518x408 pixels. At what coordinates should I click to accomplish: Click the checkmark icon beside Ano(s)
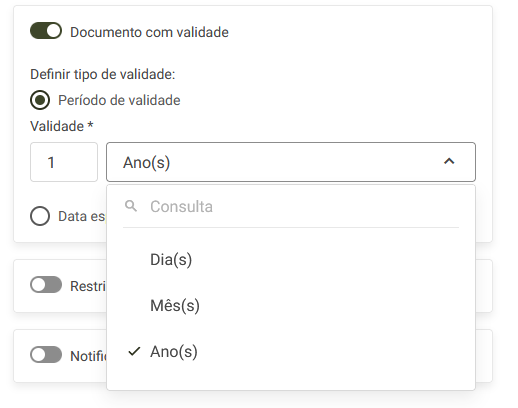click(134, 351)
